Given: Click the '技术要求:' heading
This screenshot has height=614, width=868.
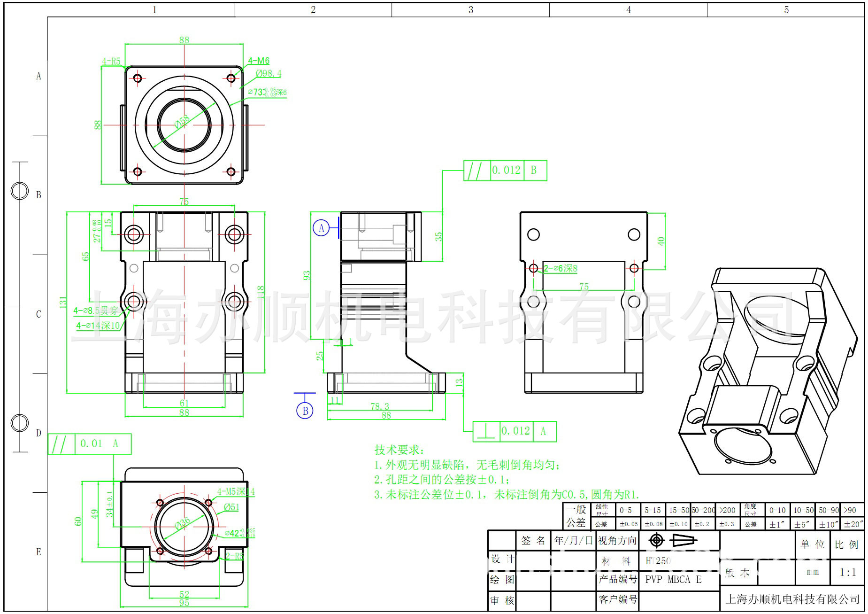Looking at the screenshot, I should pyautogui.click(x=399, y=450).
